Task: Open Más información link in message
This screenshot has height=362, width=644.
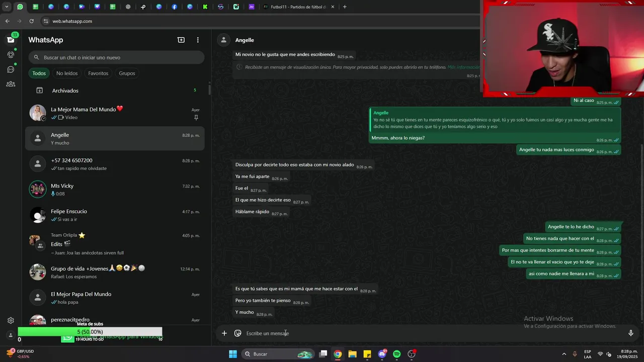Action: [463, 67]
